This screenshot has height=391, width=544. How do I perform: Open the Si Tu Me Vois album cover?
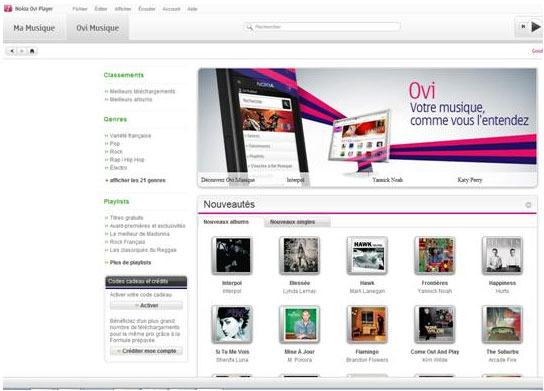pyautogui.click(x=232, y=324)
